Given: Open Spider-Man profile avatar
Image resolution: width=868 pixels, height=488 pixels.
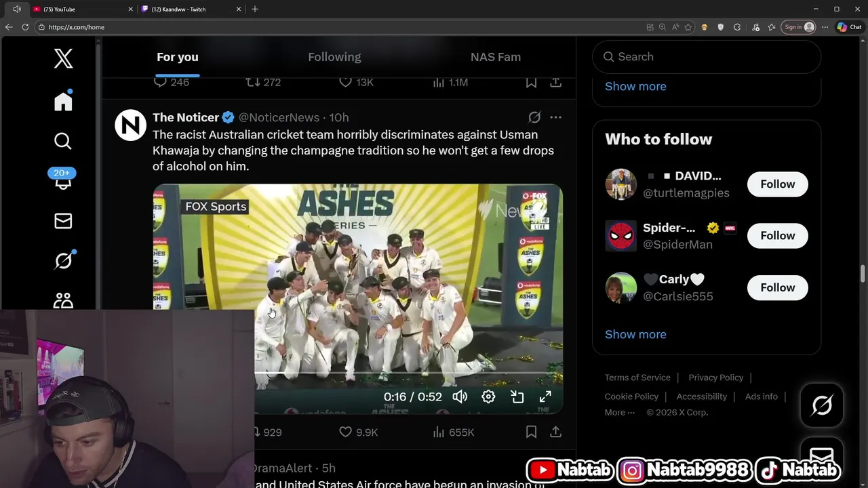Looking at the screenshot, I should point(620,236).
